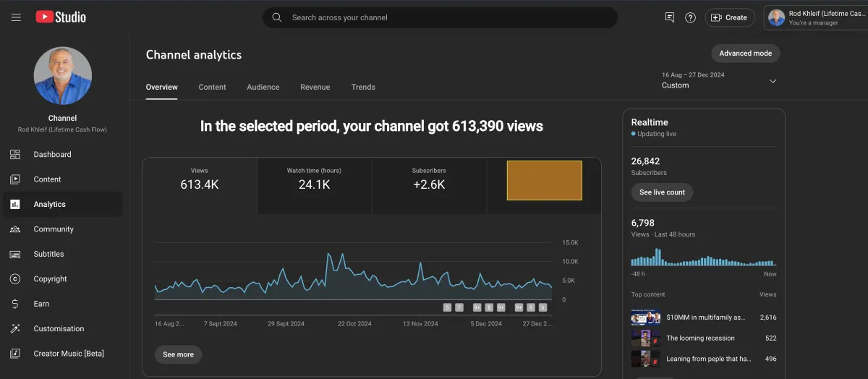Viewport: 868px width, 379px height.
Task: Open the Rod Khleif account switcher
Action: 814,18
